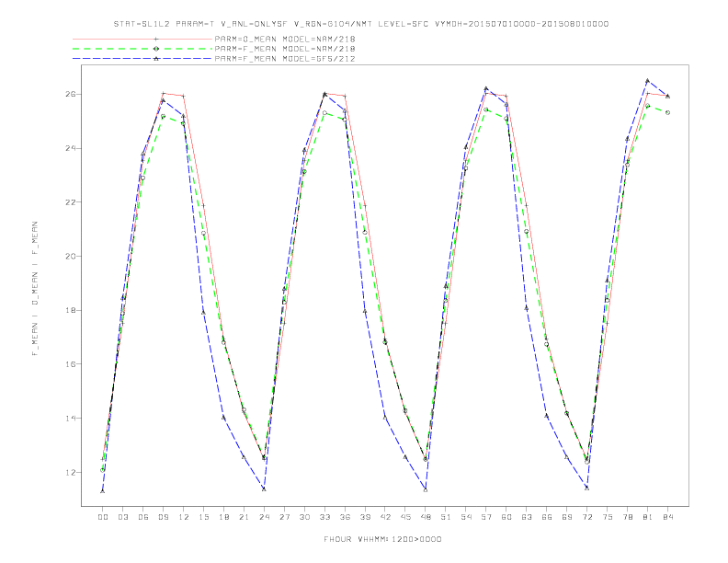
Task: Click forecast hour tick label 66
Action: point(547,517)
